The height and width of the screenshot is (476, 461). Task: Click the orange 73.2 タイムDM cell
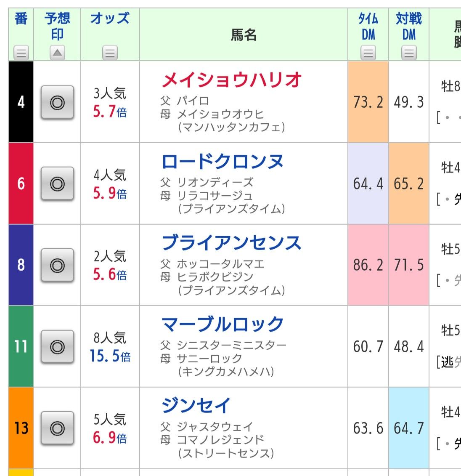click(x=368, y=102)
